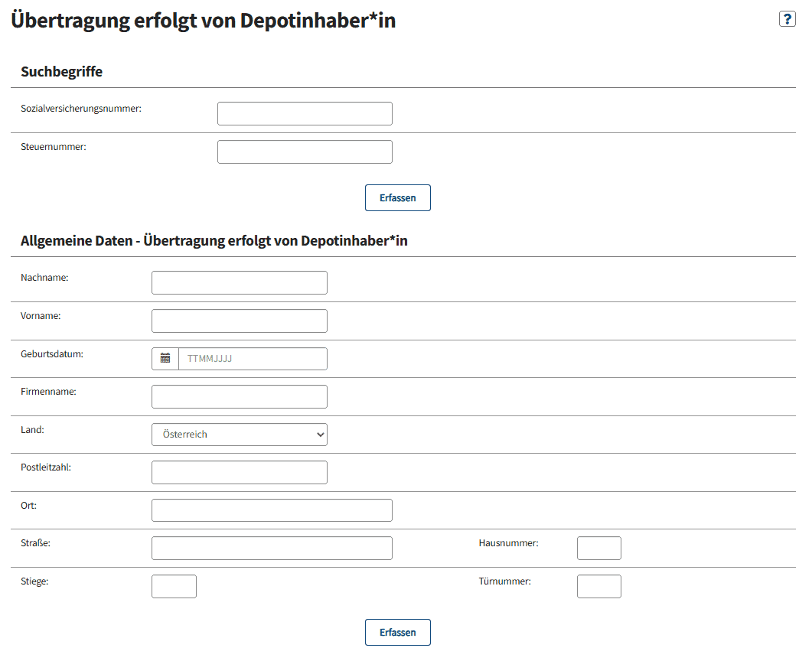Image resolution: width=812 pixels, height=648 pixels.
Task: Click the Allgemeine Daten section heading
Action: (x=214, y=241)
